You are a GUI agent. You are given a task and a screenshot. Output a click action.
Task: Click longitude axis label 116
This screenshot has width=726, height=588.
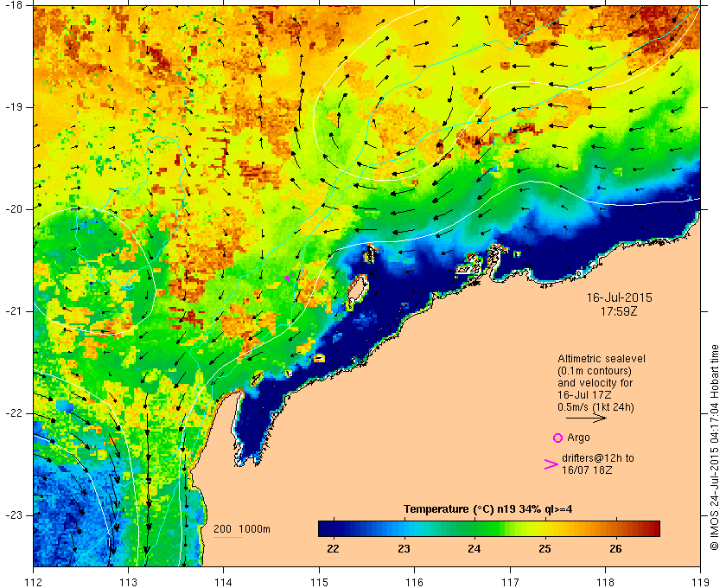click(414, 581)
